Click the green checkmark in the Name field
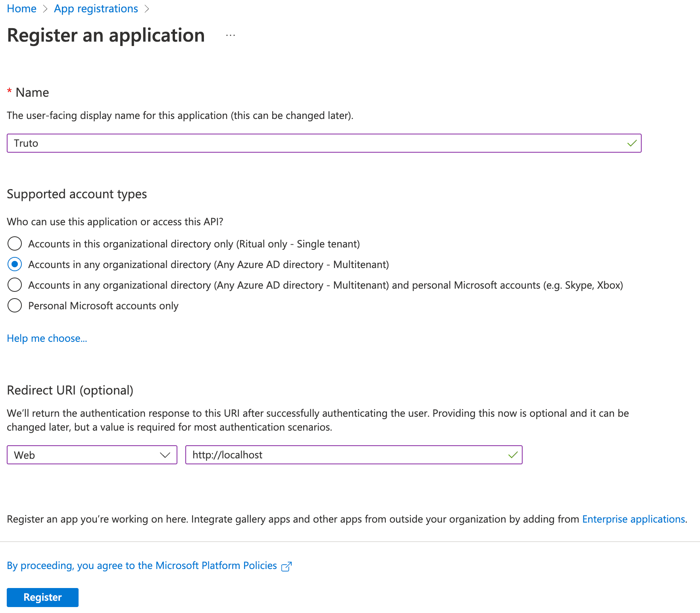 (x=632, y=143)
